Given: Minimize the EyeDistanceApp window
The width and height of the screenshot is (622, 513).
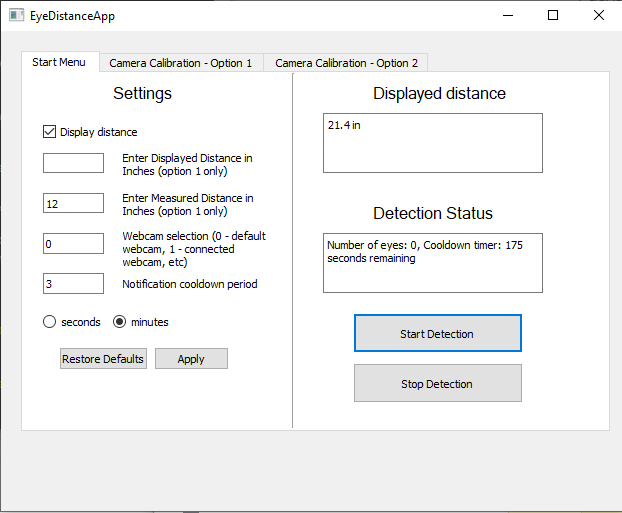Looking at the screenshot, I should tap(508, 15).
